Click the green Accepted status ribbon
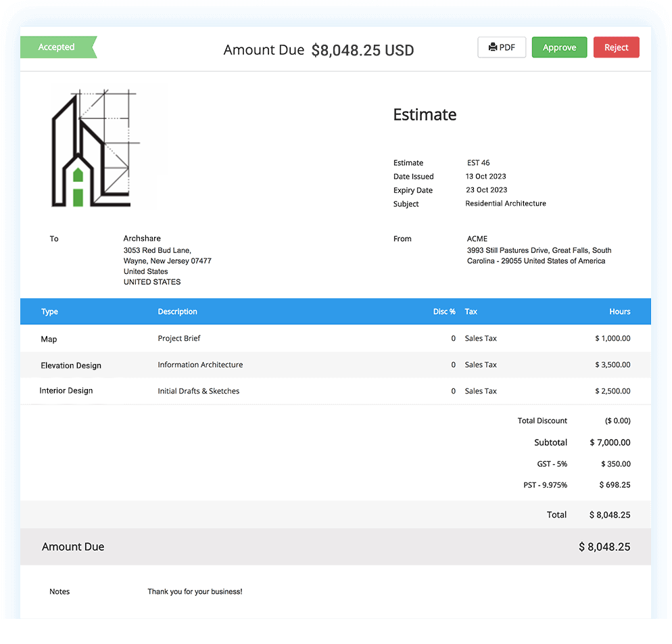 coord(57,47)
